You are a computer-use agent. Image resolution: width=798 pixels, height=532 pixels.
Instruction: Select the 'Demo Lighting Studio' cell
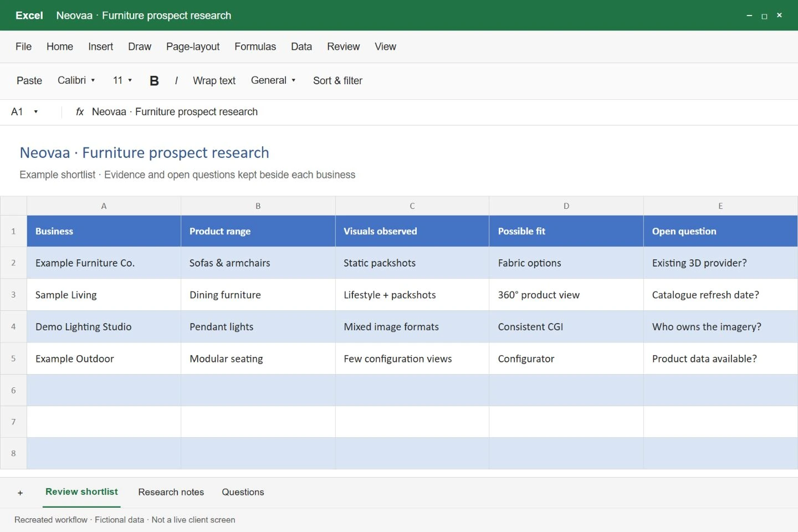coord(104,327)
